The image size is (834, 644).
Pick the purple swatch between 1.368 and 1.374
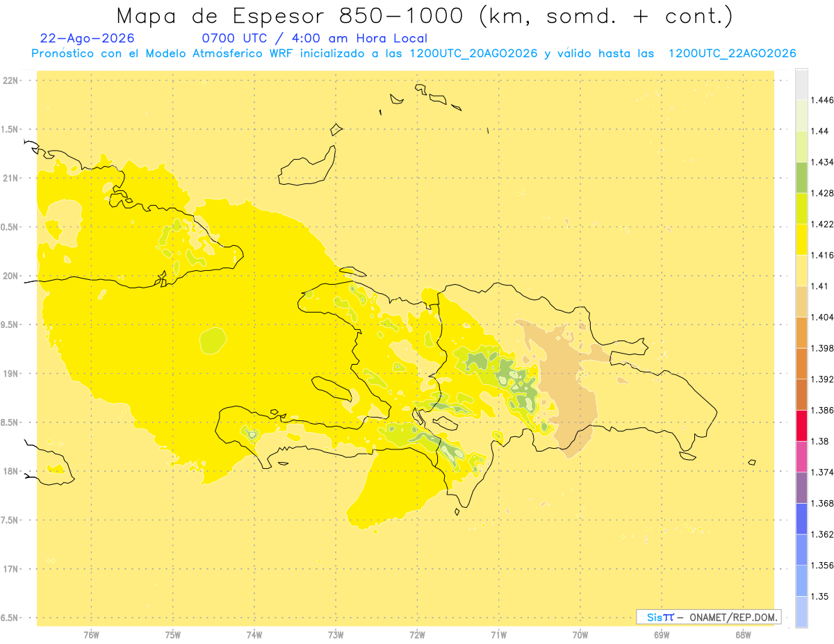click(801, 488)
